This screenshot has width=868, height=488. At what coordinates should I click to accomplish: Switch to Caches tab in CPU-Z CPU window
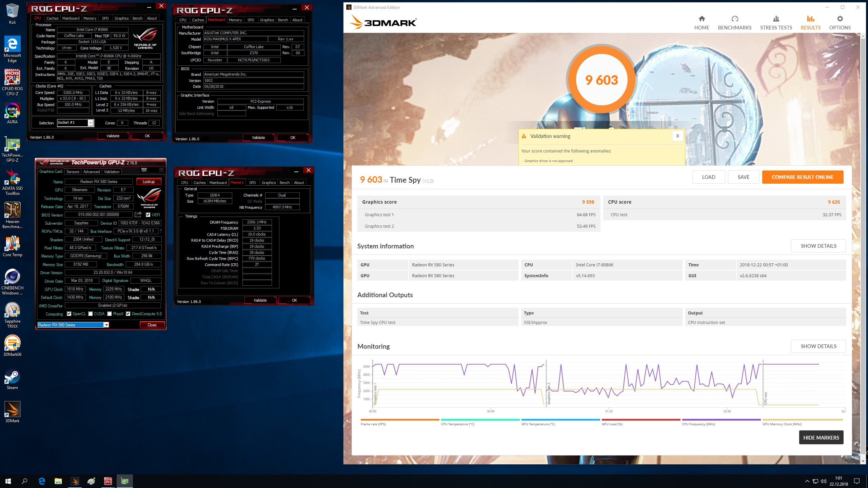pos(52,18)
